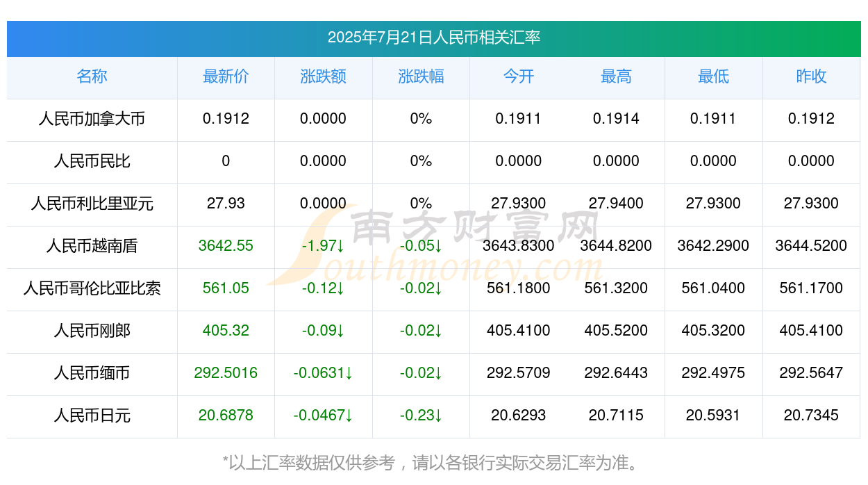868x485 pixels.
Task: Click the row name '人民币利比里亚元'
Action: point(92,204)
